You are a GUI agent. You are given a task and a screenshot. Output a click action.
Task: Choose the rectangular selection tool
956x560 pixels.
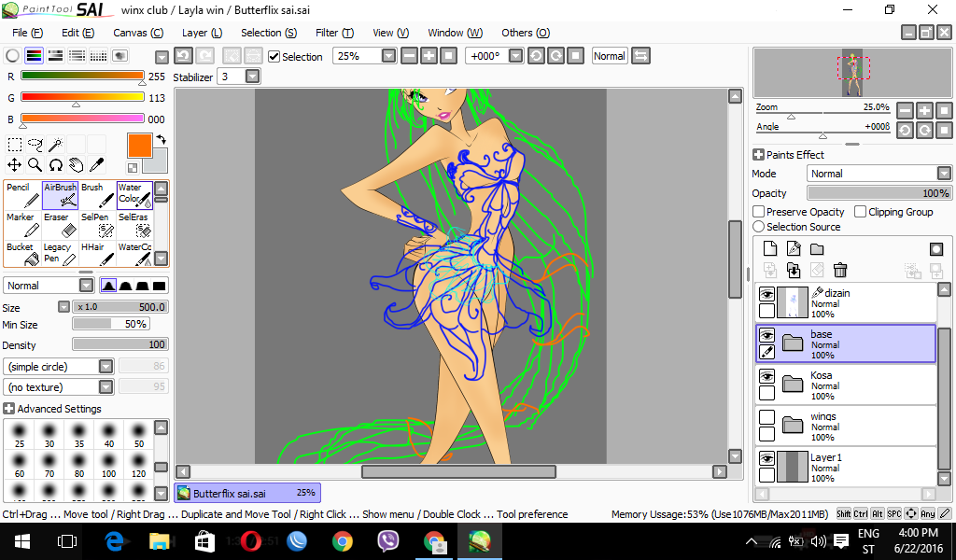pos(15,145)
